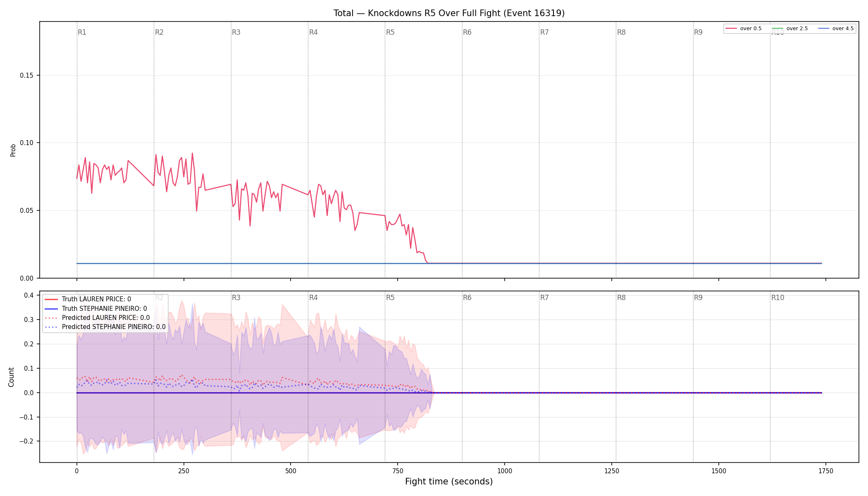
Task: Select the 'over 2.5' legend entry
Action: pos(790,29)
